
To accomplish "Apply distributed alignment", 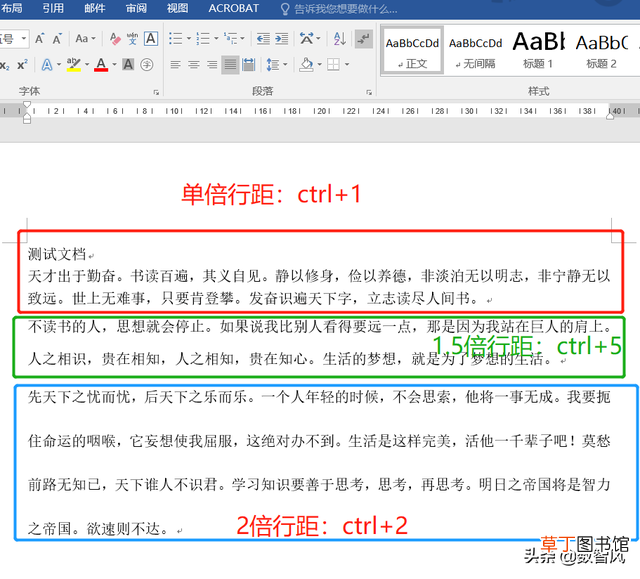I will click(249, 64).
